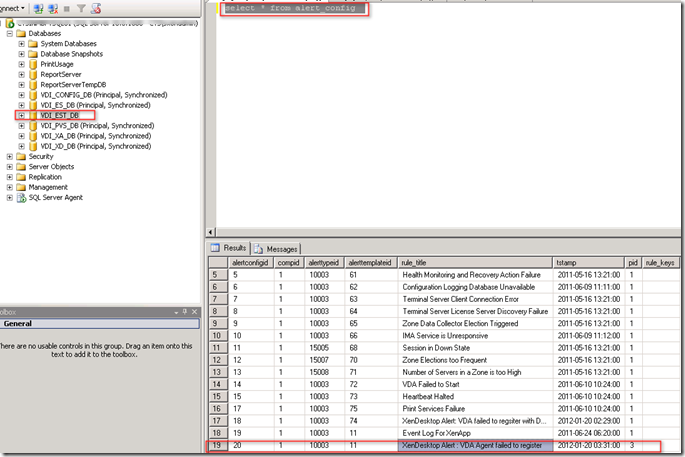Viewport: 685px width, 457px height.
Task: Open the Connect dropdown in Object Explorer
Action: pos(12,8)
